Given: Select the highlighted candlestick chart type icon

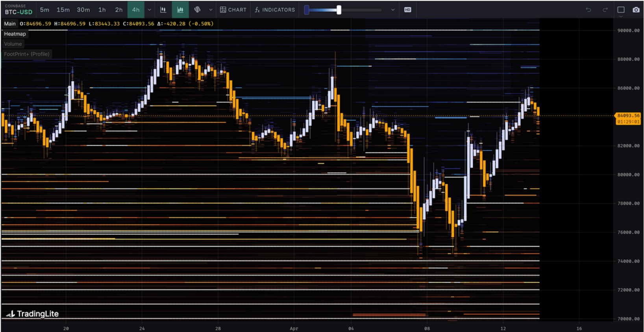Looking at the screenshot, I should coord(180,10).
